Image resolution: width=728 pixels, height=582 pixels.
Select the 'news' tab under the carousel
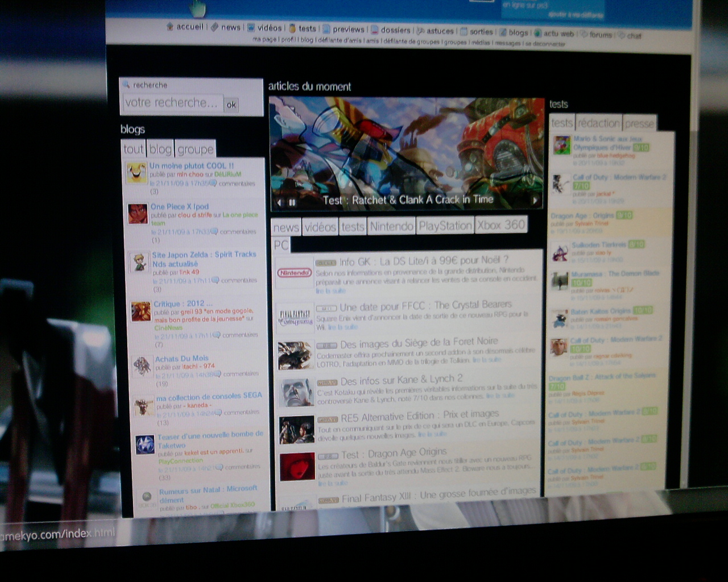tap(286, 228)
